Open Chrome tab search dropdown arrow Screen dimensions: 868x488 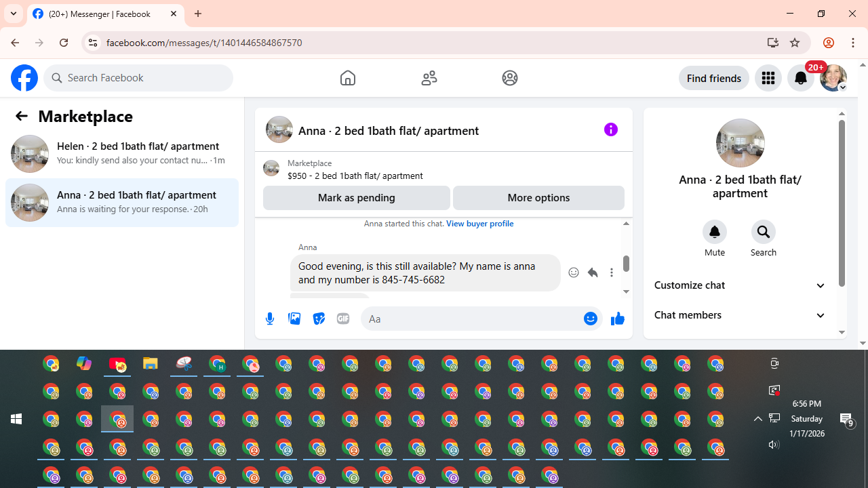14,14
